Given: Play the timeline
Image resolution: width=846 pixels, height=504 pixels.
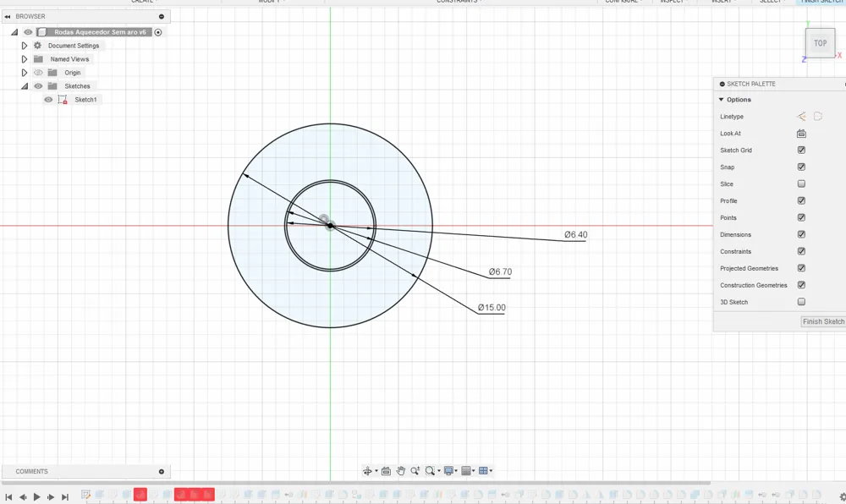Looking at the screenshot, I should point(36,497).
